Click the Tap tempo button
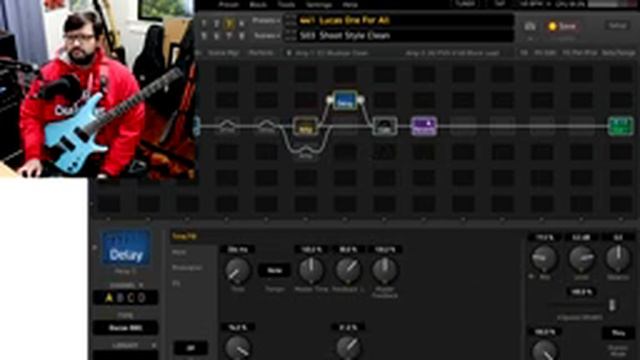 [x=500, y=4]
